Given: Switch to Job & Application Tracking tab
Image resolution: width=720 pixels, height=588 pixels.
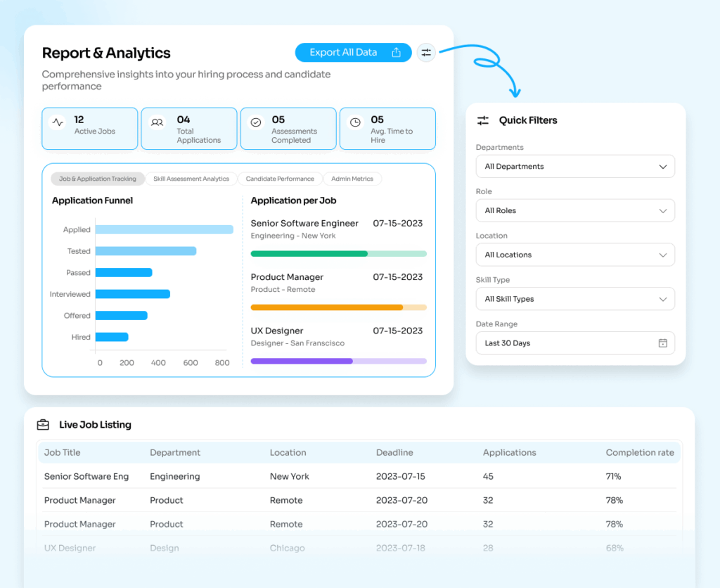Looking at the screenshot, I should tap(98, 179).
